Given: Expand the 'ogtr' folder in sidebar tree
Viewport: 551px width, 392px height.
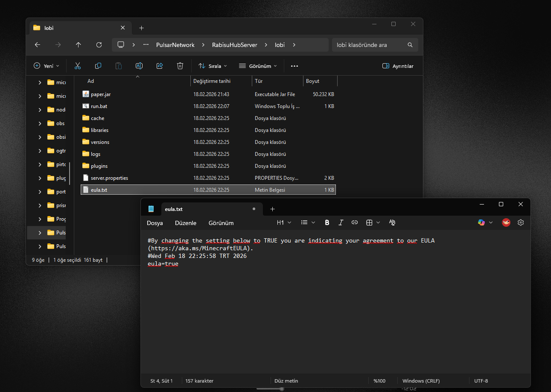Looking at the screenshot, I should click(x=40, y=151).
